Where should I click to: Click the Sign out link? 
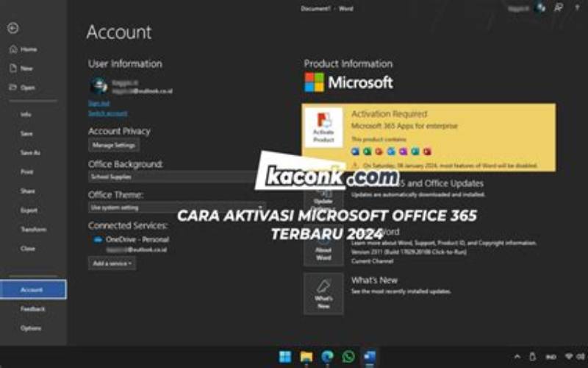click(99, 103)
